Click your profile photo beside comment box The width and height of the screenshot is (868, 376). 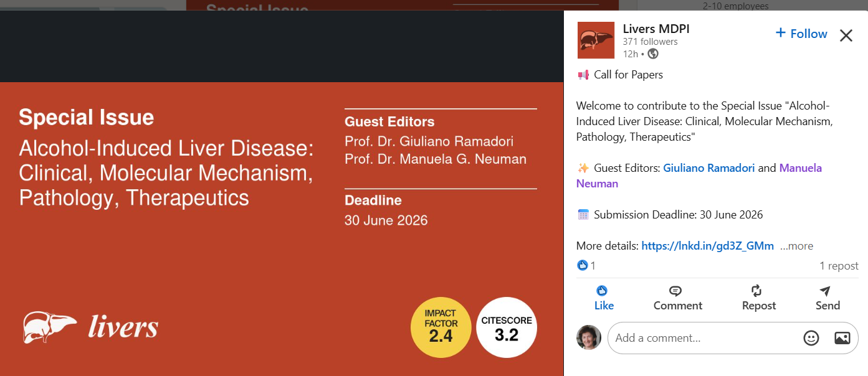589,337
